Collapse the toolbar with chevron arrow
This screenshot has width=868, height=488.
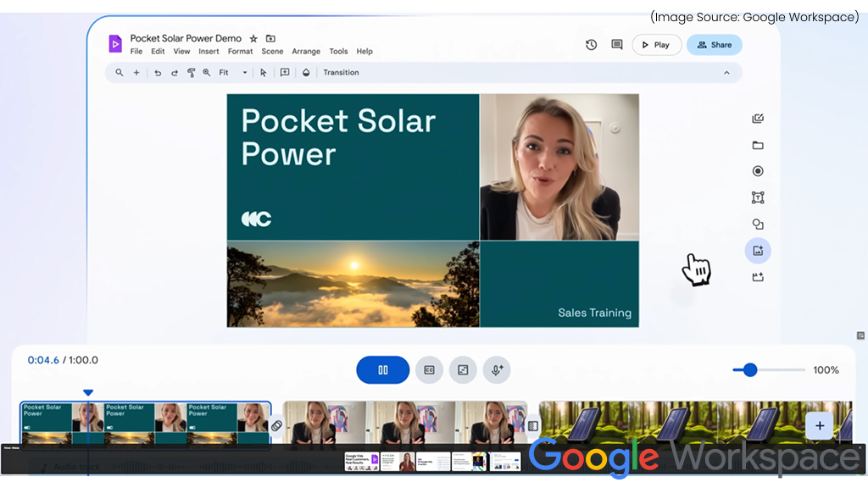726,73
